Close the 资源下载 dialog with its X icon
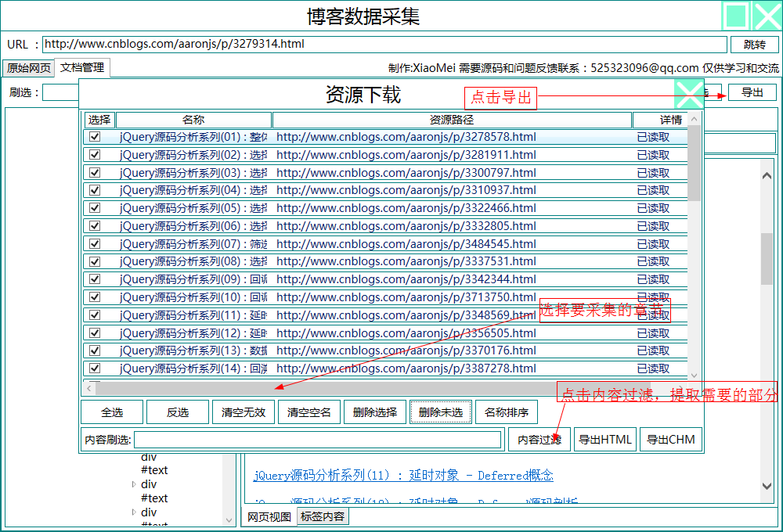Screen dimensions: 783x532 (688, 95)
